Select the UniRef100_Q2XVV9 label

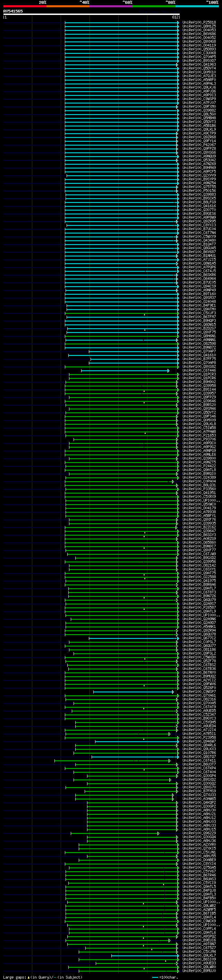[x=199, y=175]
